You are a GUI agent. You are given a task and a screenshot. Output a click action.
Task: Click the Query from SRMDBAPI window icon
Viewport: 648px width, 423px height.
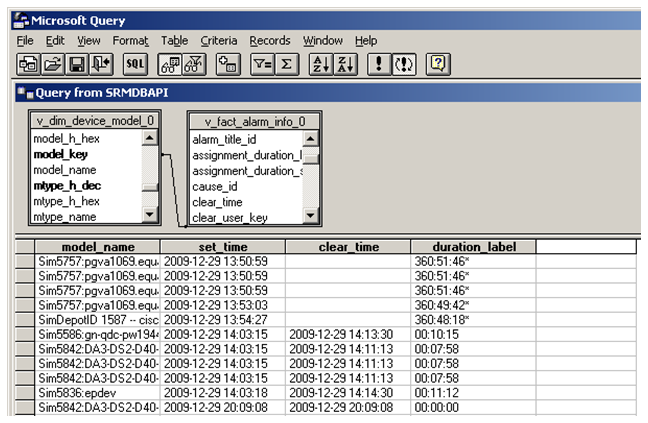tap(25, 93)
